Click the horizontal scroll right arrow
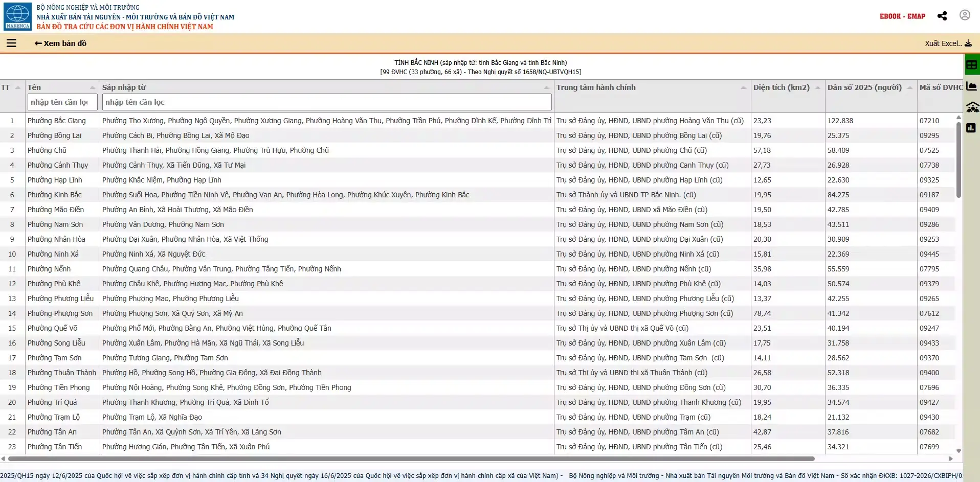The image size is (980, 482). click(951, 458)
